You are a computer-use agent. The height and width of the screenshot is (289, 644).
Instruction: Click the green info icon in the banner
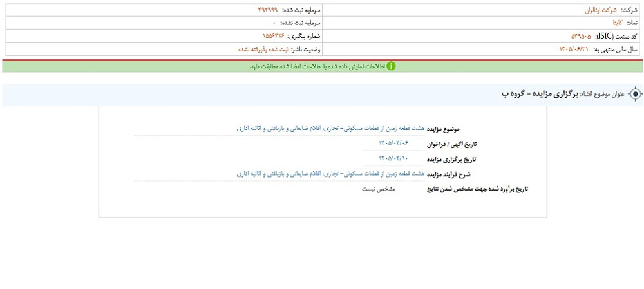[x=392, y=66]
